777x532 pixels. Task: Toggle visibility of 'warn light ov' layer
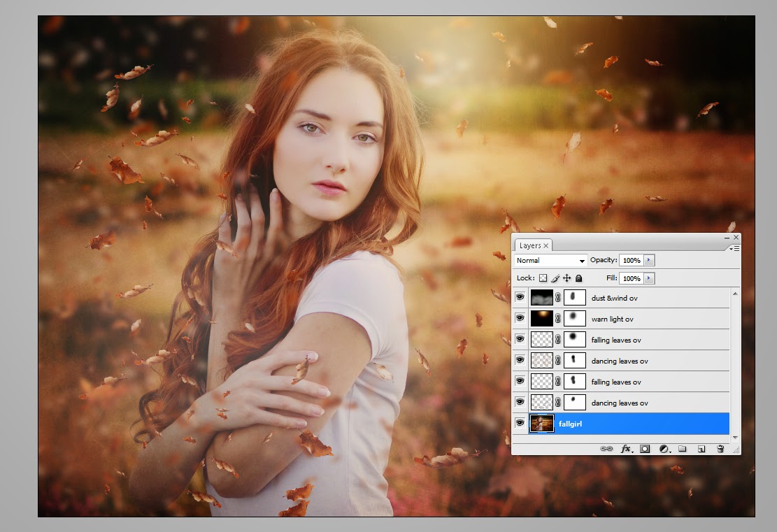pos(520,318)
